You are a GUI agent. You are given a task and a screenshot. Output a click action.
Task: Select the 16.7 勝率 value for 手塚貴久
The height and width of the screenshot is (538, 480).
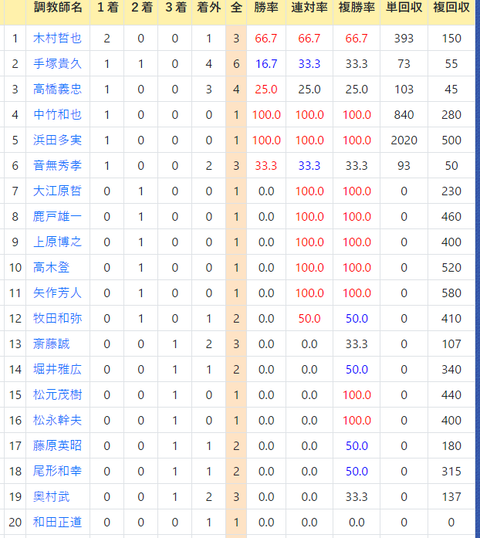point(266,63)
